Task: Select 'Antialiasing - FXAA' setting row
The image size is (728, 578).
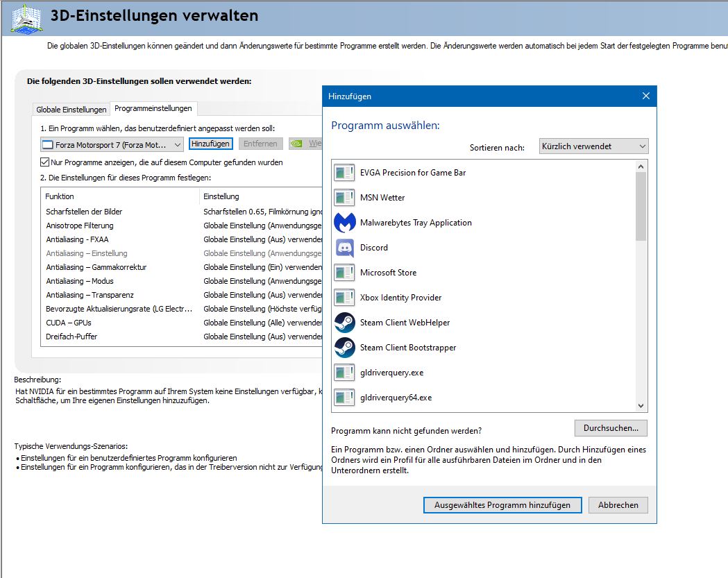Action: [x=182, y=239]
